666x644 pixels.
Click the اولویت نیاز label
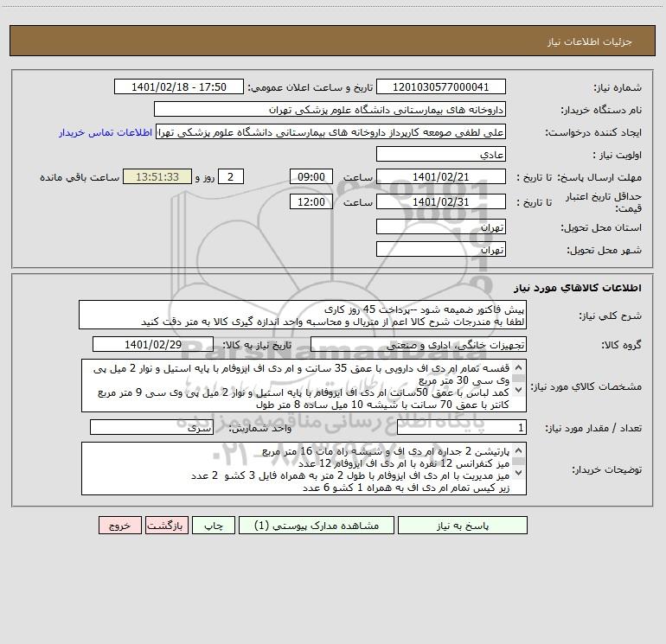618,155
